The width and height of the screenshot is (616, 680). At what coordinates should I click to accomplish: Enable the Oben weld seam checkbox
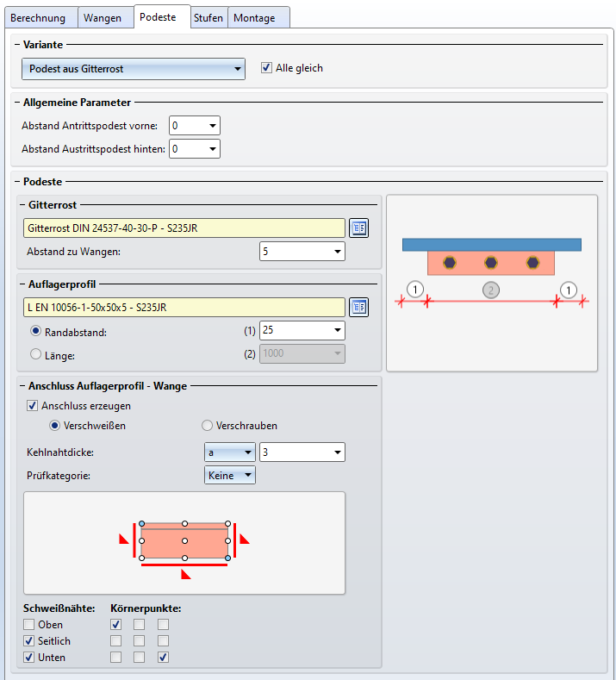pyautogui.click(x=29, y=625)
